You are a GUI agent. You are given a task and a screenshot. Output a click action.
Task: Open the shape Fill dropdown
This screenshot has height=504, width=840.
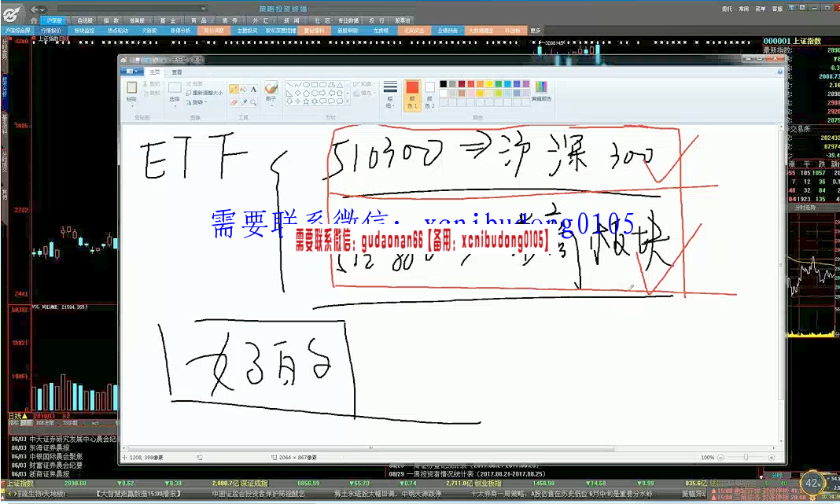363,94
